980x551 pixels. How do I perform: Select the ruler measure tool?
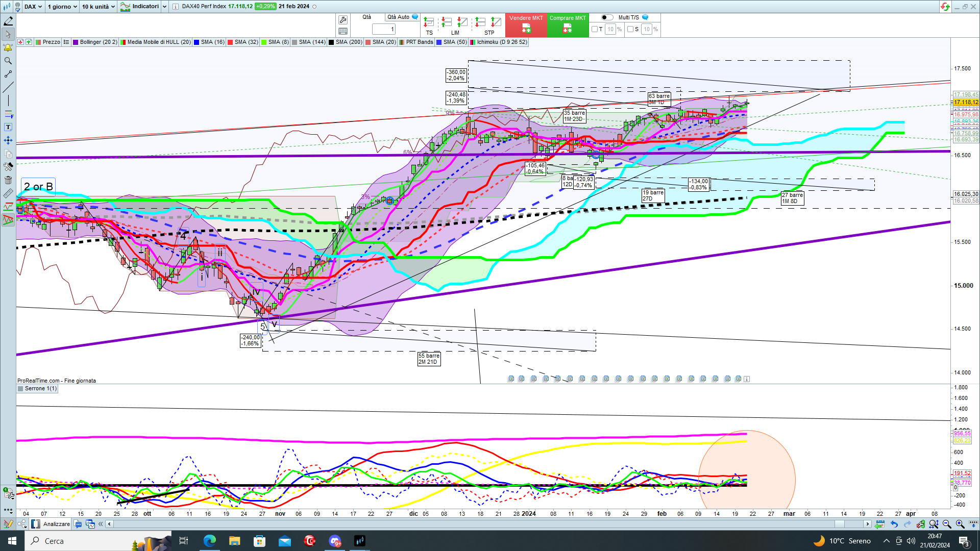(8, 193)
